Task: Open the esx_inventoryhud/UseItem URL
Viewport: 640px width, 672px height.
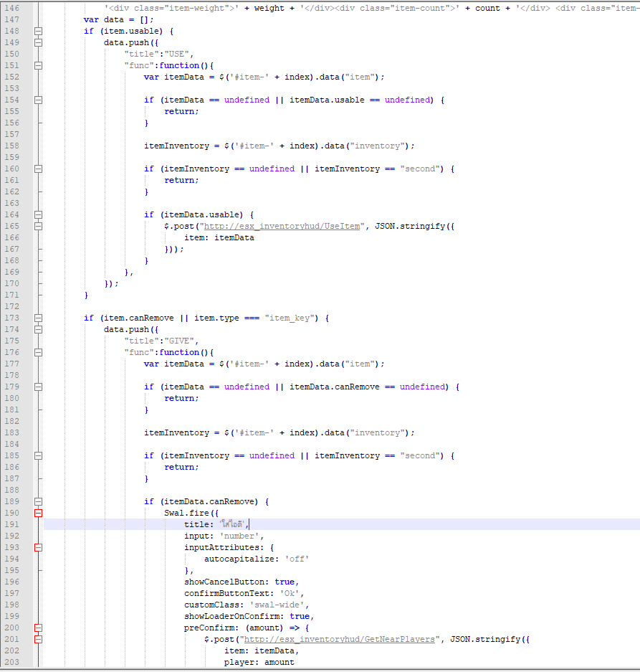Action: tap(282, 227)
